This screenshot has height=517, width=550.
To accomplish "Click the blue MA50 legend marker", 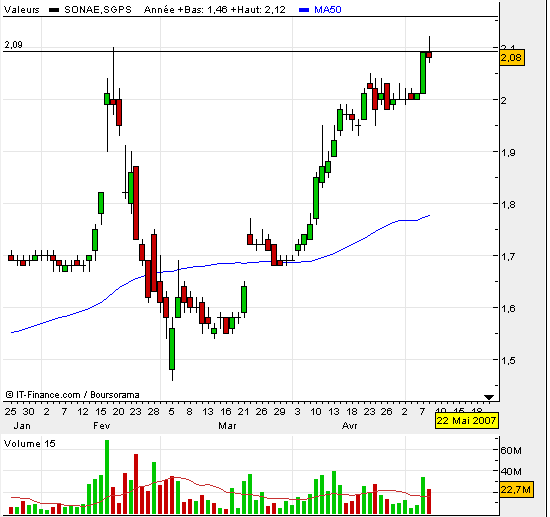I will click(304, 10).
